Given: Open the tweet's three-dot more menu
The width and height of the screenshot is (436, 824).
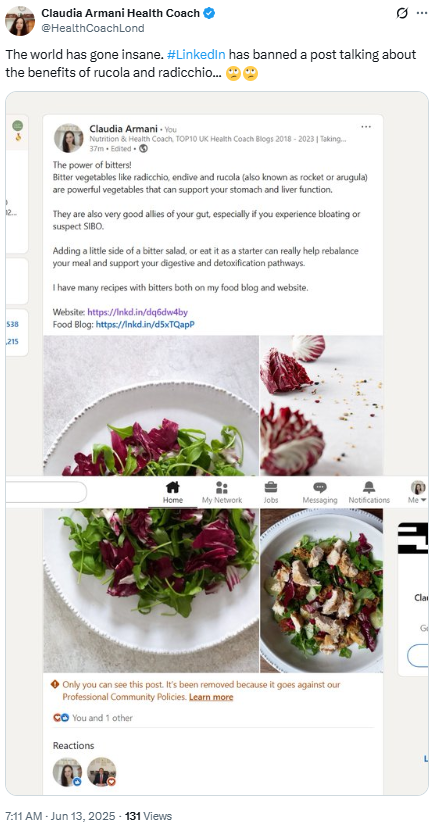Looking at the screenshot, I should (422, 14).
